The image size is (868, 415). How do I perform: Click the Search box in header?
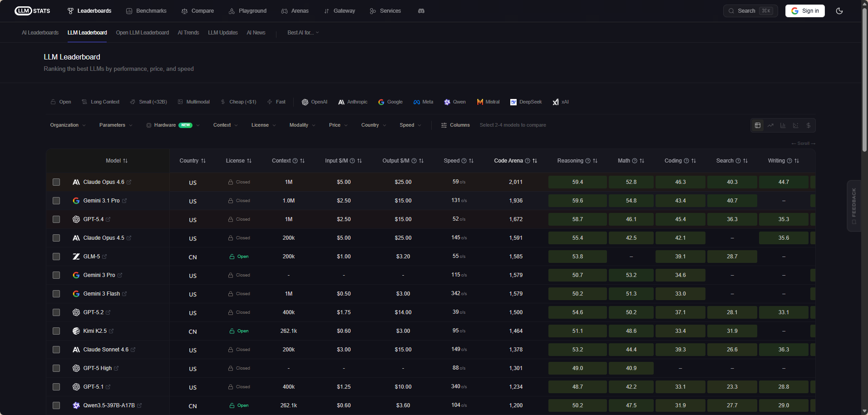(x=750, y=11)
